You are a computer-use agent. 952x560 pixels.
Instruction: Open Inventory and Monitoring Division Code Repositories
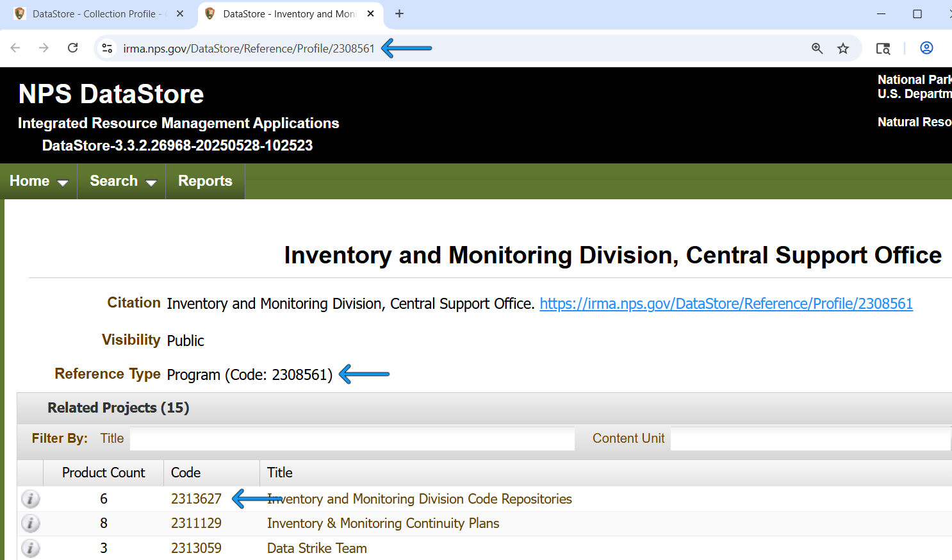point(420,498)
